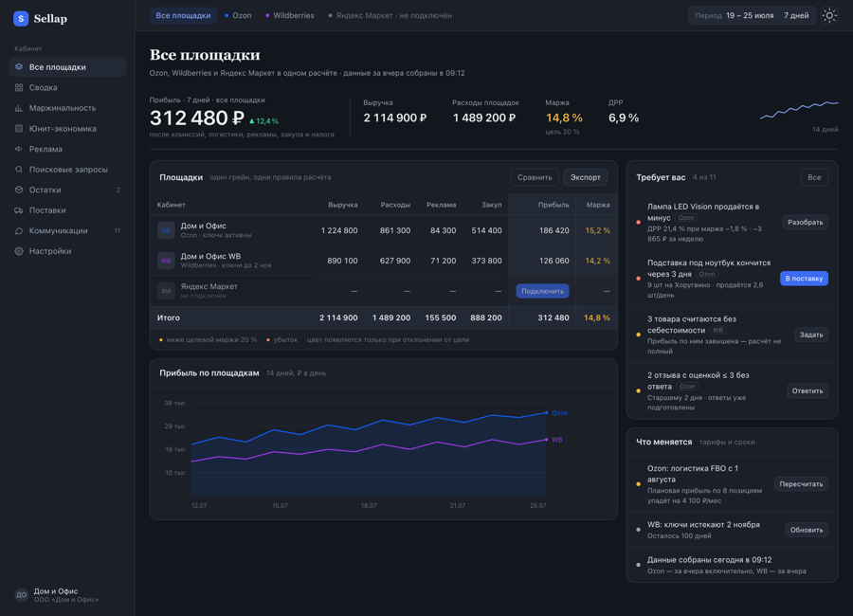Click the main profit figure 312 480 ₽
Viewport: 853px width, 616px height.
(196, 118)
